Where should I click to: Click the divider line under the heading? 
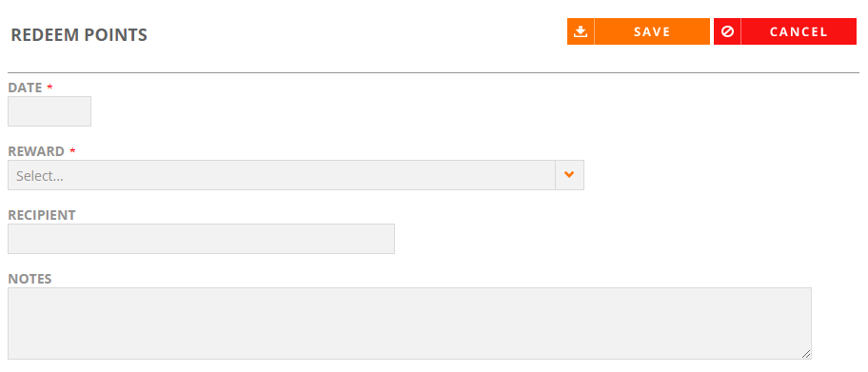433,72
